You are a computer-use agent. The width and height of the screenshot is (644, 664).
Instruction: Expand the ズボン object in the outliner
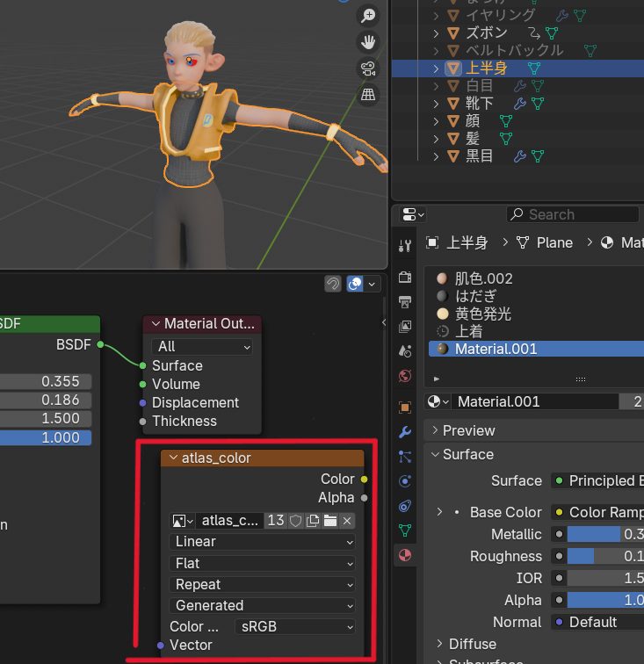tap(436, 33)
